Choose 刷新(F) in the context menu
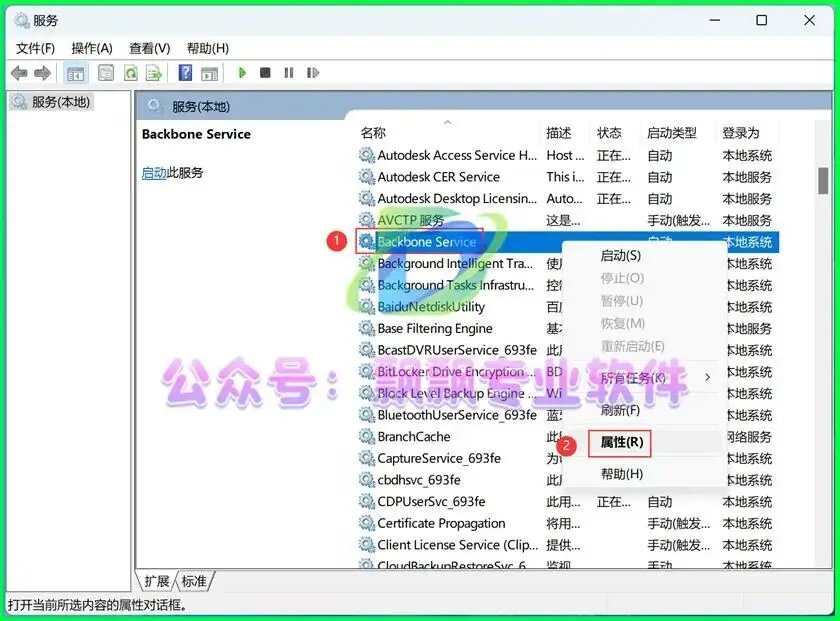Viewport: 840px width, 621px height. pos(620,410)
